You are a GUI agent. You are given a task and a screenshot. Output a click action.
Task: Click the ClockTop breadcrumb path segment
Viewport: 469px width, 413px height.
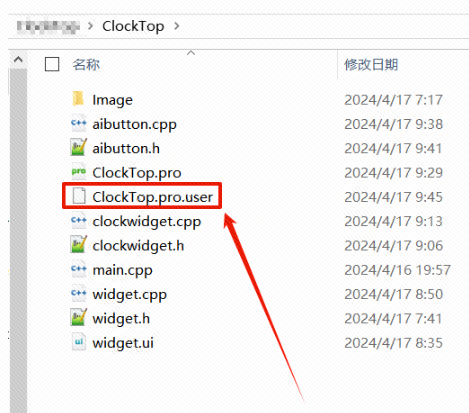pyautogui.click(x=133, y=26)
